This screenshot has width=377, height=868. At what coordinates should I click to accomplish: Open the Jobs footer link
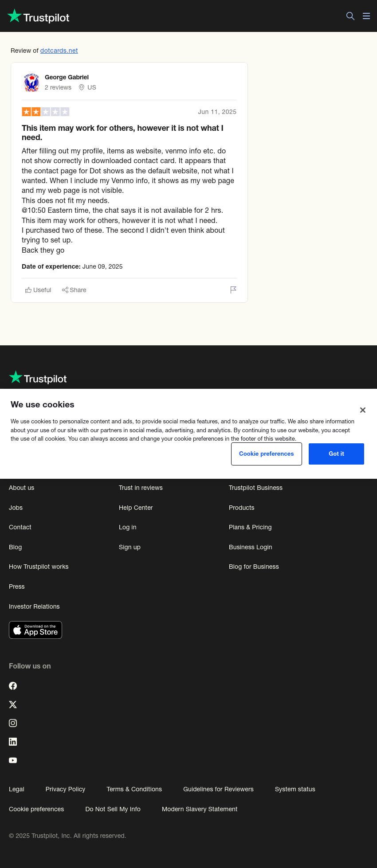16,508
